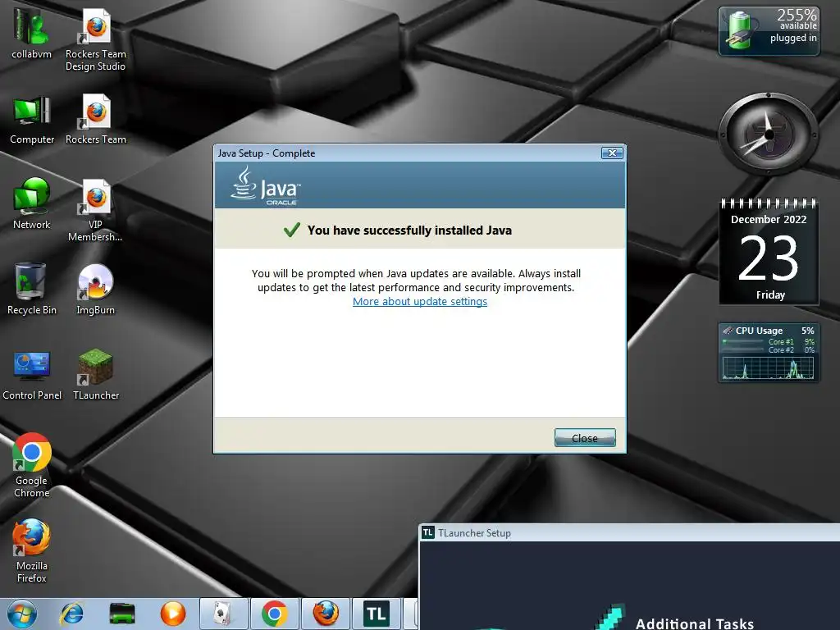Viewport: 840px width, 630px height.
Task: Launch the TLauncher desktop shortcut
Action: point(95,374)
